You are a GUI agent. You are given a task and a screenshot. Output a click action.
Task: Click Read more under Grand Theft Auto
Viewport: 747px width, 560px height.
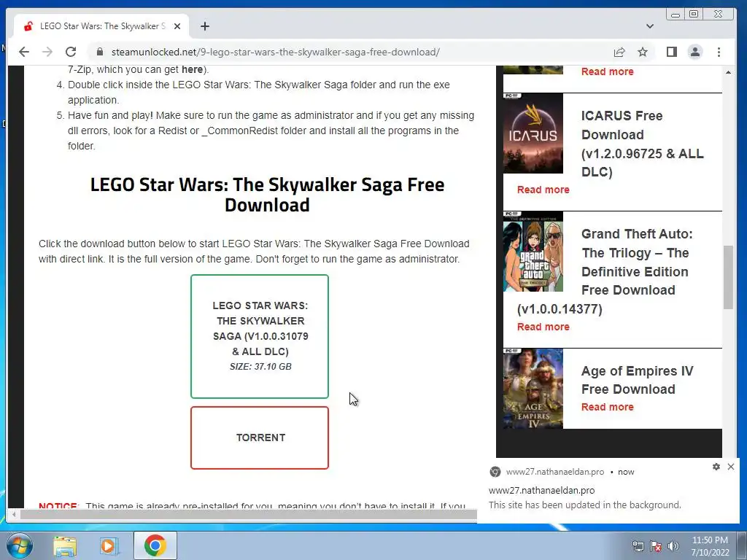coord(543,327)
